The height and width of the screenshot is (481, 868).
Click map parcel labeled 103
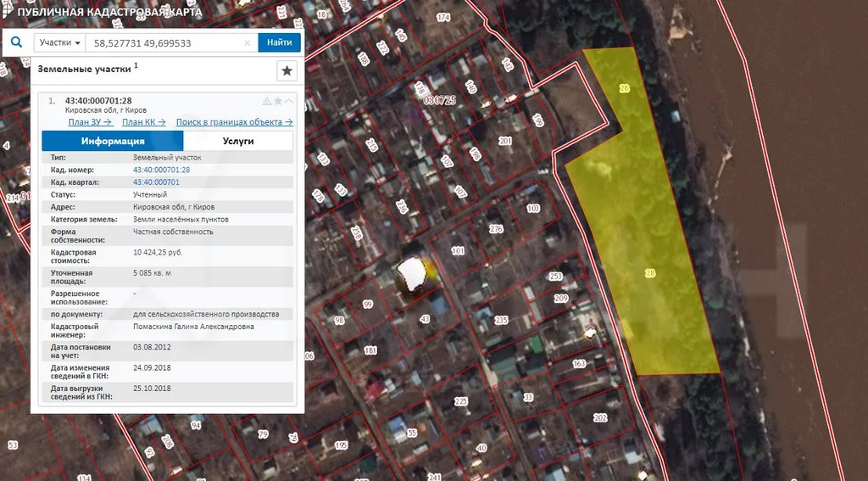533,209
